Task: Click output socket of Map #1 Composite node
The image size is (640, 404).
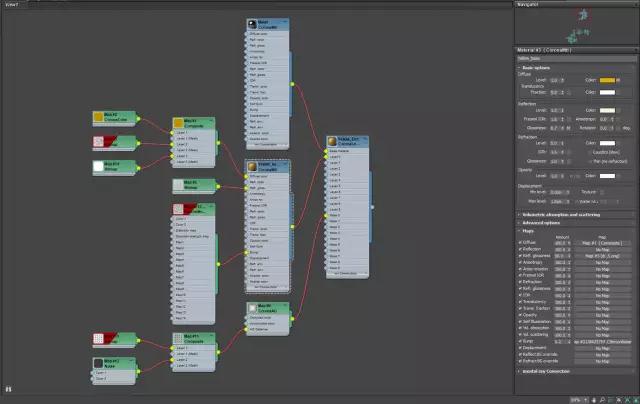Action: (x=218, y=143)
